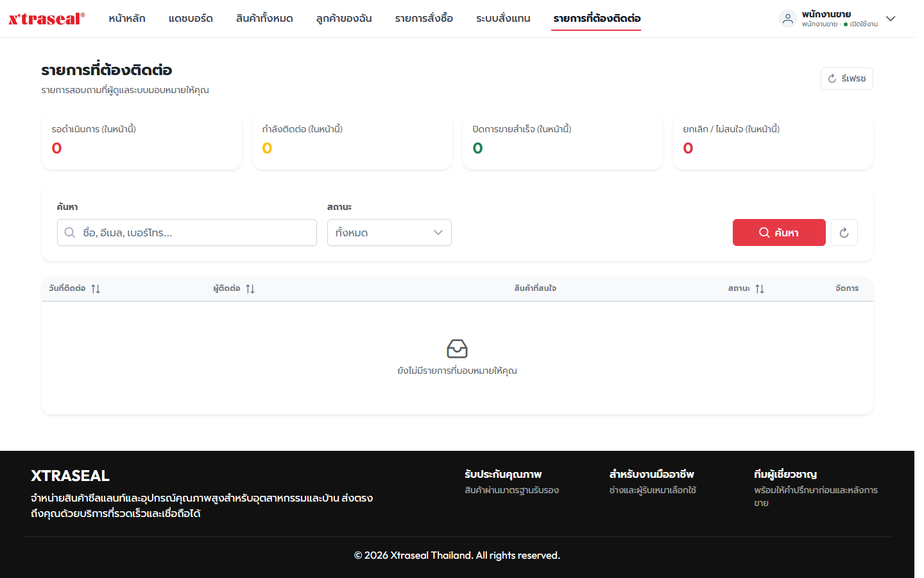
Task: Open สินค้าทั้งหมด in navigation
Action: [x=264, y=19]
